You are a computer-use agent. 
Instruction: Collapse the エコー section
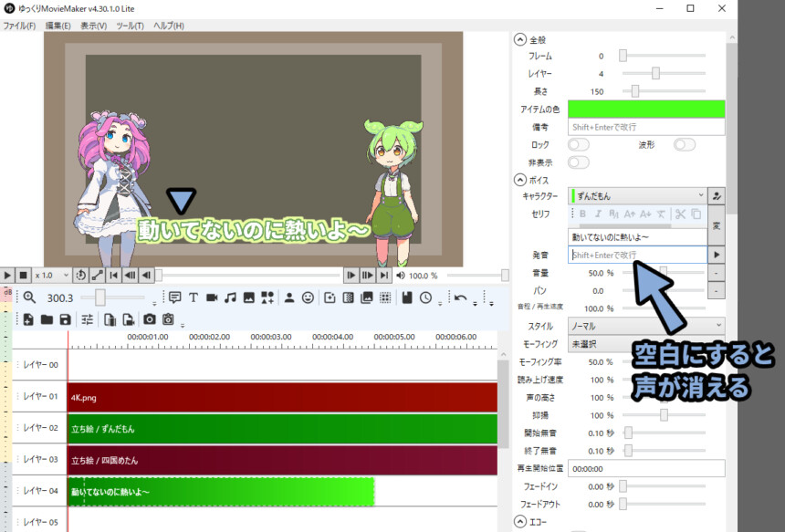click(520, 522)
